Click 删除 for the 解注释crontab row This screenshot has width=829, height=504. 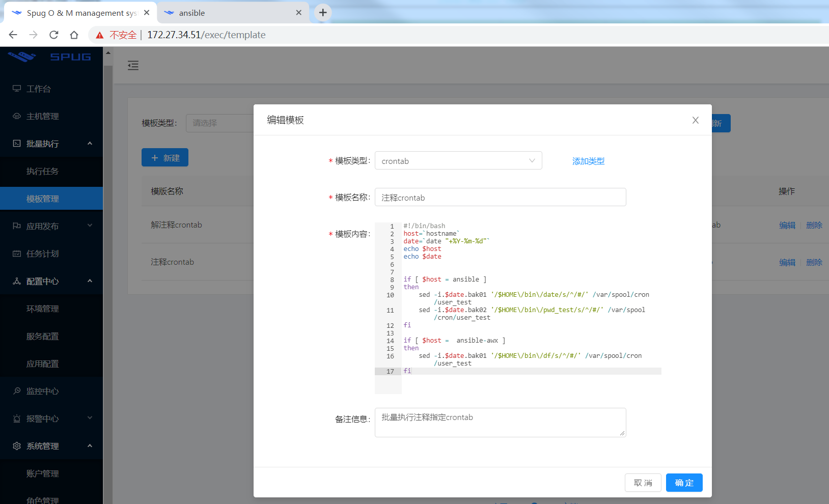[814, 225]
